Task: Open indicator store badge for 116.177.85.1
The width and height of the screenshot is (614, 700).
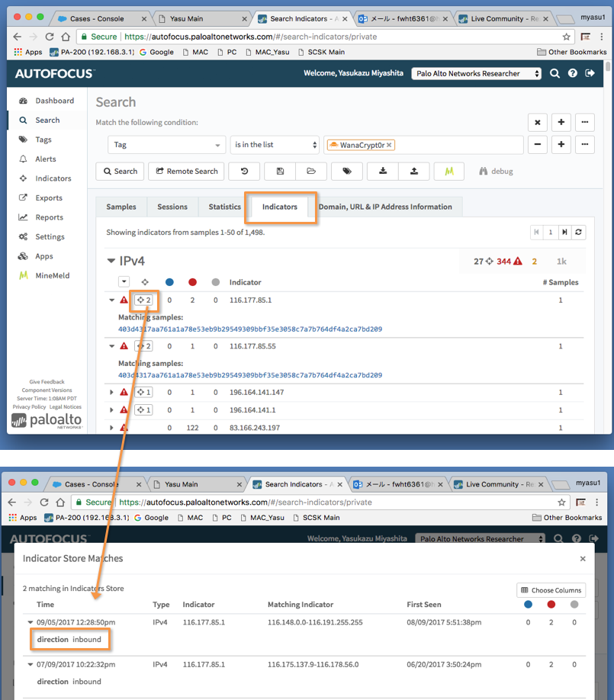Action: point(144,300)
